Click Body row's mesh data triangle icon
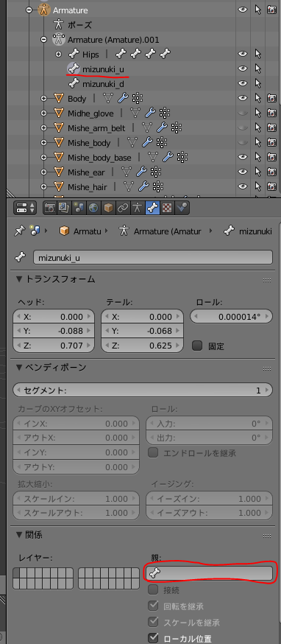Screen dimensions: 281x644 [108, 99]
